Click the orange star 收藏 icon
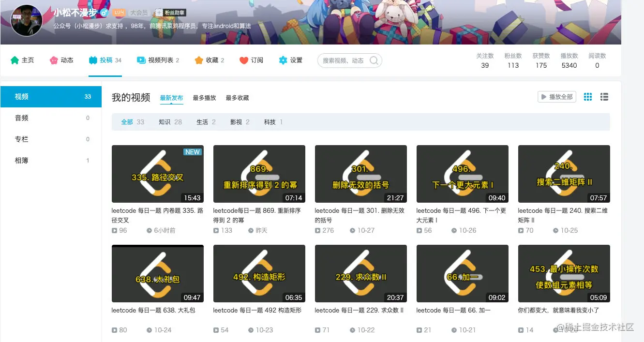The width and height of the screenshot is (644, 342). coord(199,60)
